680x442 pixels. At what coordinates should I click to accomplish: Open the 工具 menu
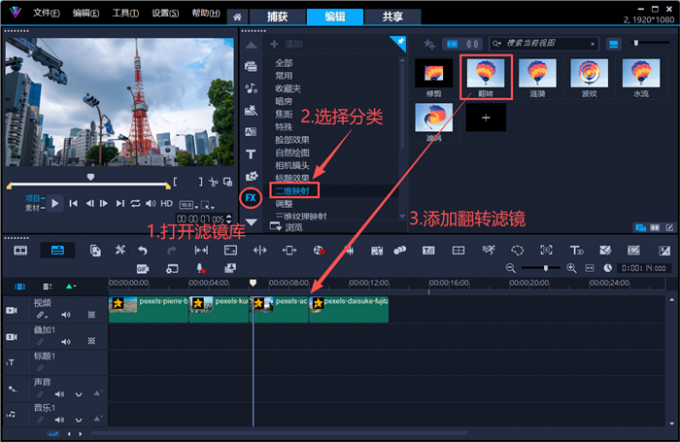pyautogui.click(x=125, y=13)
